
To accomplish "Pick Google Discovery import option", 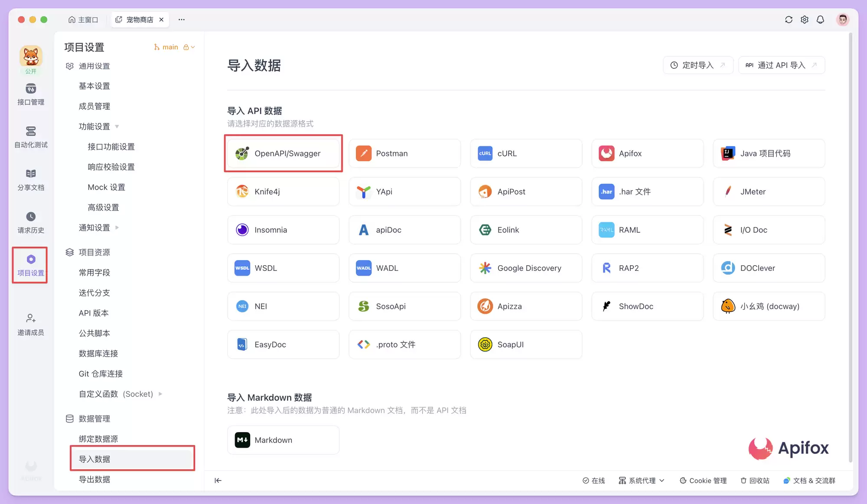I will point(526,268).
